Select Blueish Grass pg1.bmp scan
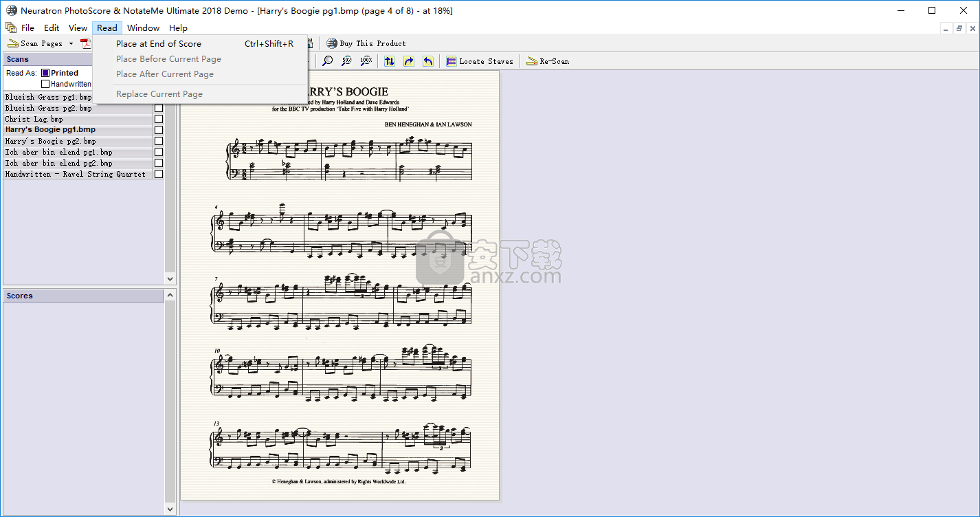This screenshot has height=517, width=980. [48, 97]
